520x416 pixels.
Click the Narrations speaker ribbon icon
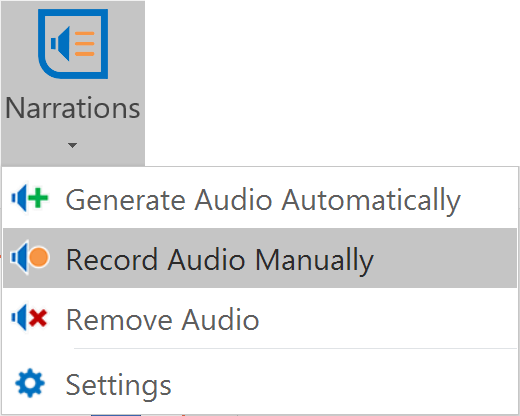[x=73, y=44]
